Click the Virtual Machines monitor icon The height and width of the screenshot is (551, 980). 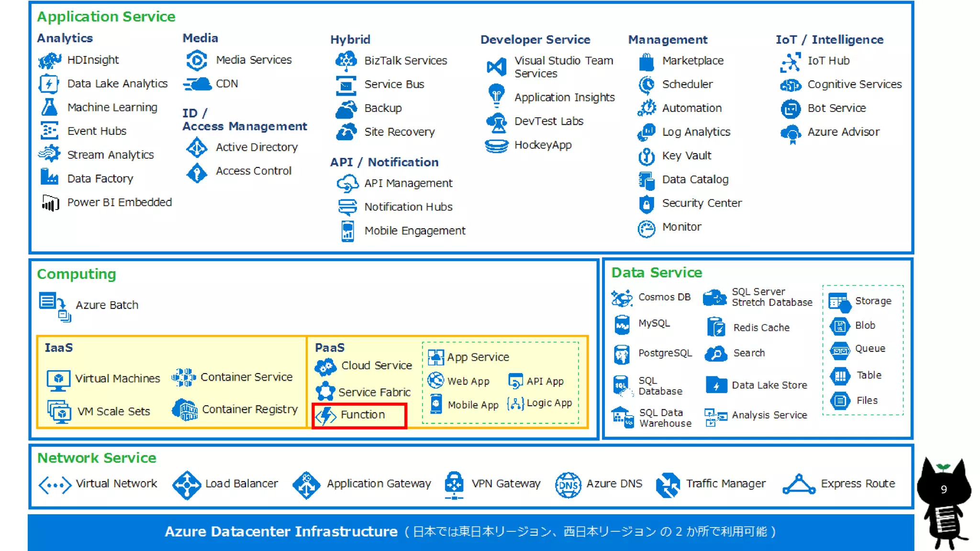(x=58, y=380)
